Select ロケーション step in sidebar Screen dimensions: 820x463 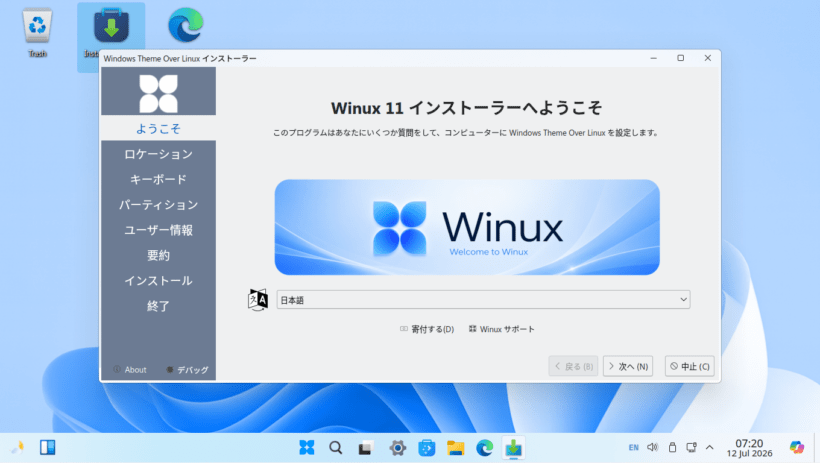pos(158,154)
